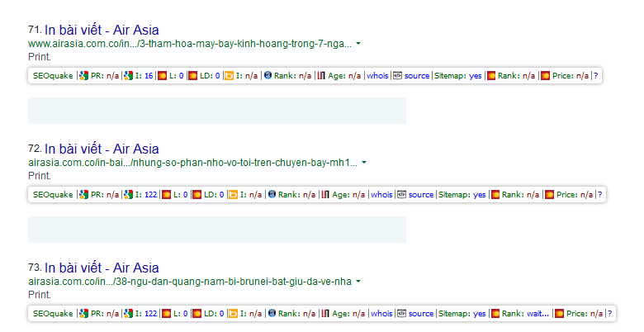Click Alexa Rank icon in result 71 bar
This screenshot has height=332, width=644.
[268, 75]
